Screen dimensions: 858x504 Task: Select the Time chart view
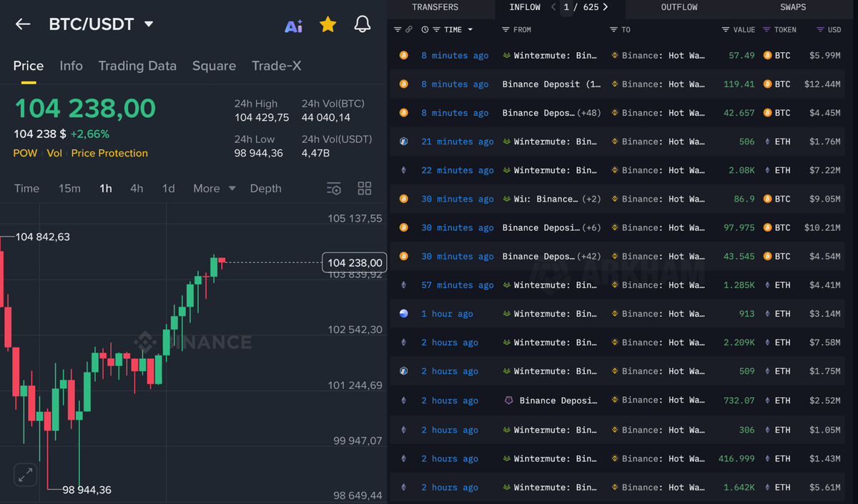pyautogui.click(x=27, y=189)
